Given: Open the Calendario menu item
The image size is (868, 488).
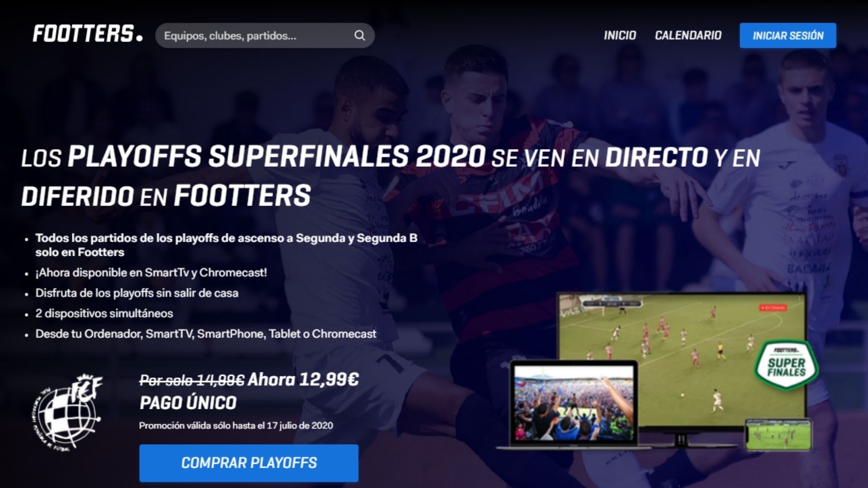Looking at the screenshot, I should [x=688, y=35].
